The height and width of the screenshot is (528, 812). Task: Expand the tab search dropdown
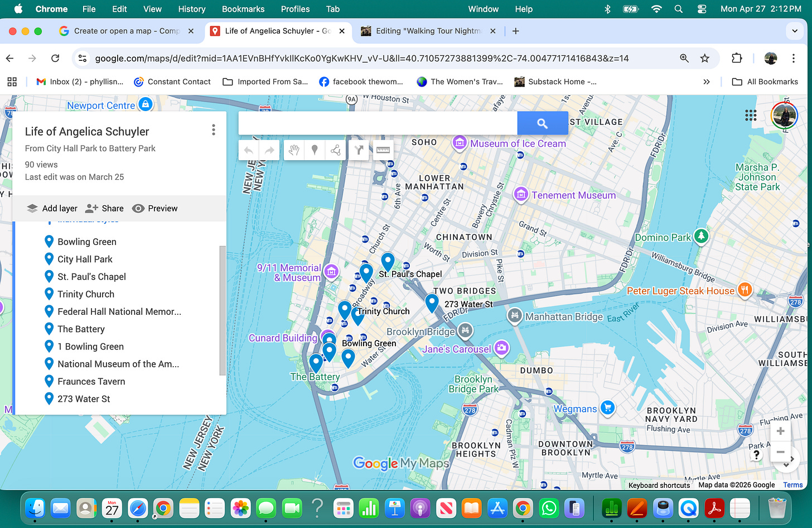(x=795, y=31)
